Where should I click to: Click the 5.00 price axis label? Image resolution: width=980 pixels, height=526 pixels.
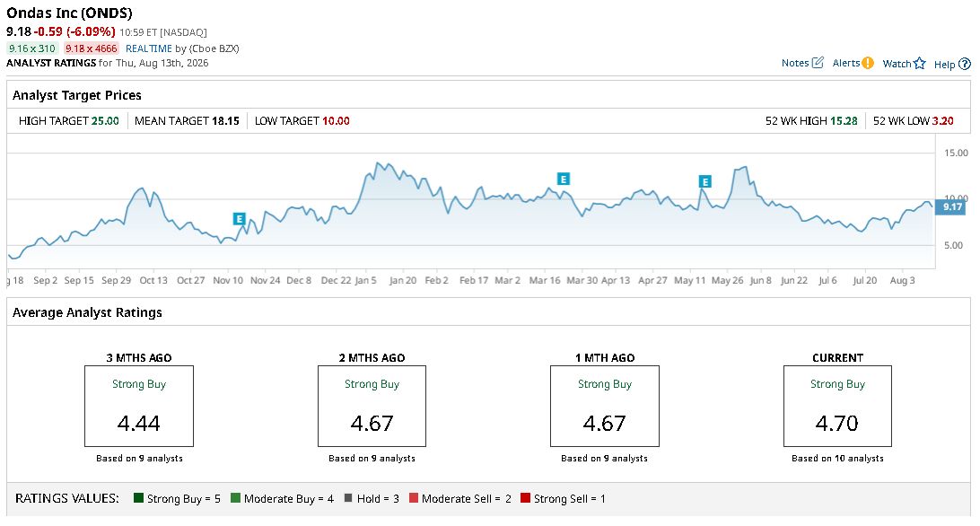954,245
